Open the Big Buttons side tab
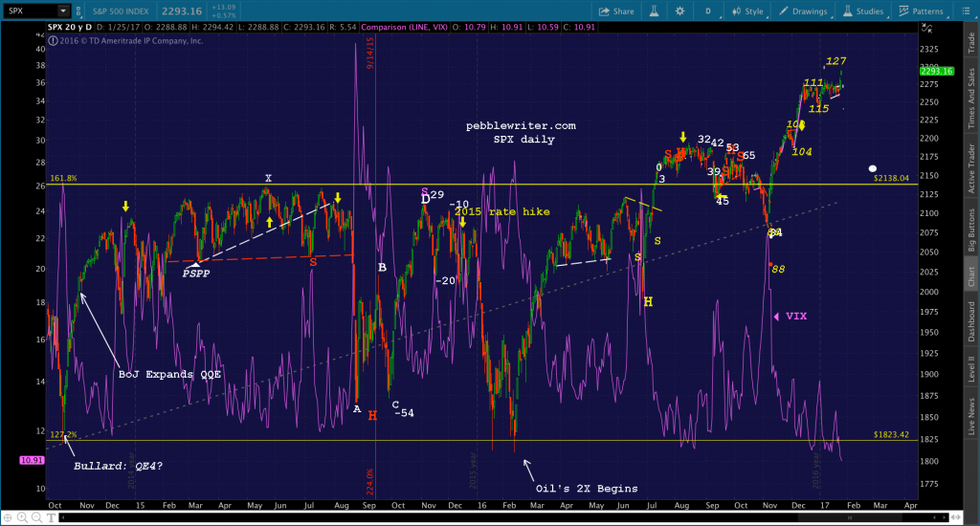 click(x=971, y=230)
